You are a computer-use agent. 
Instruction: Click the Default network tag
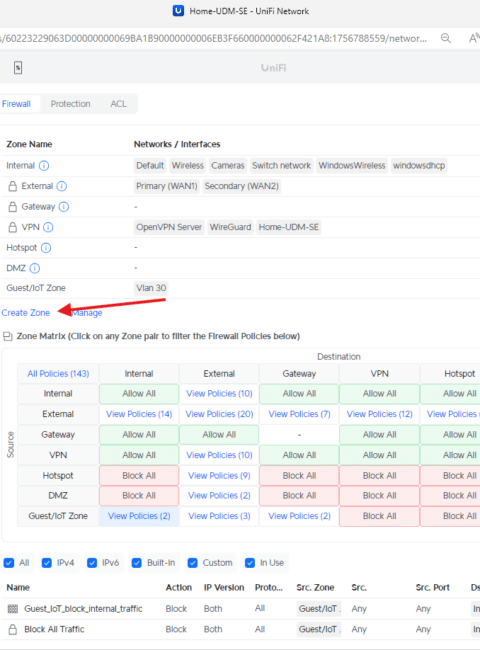pos(150,166)
